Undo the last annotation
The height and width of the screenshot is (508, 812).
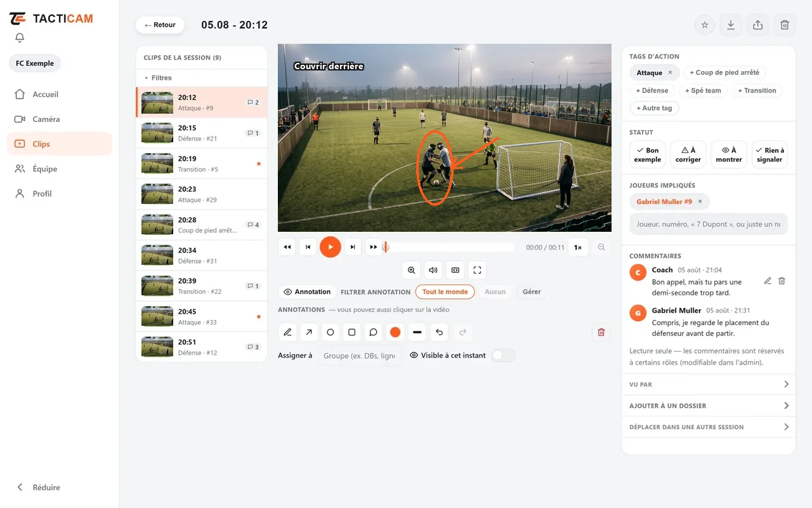(x=439, y=332)
